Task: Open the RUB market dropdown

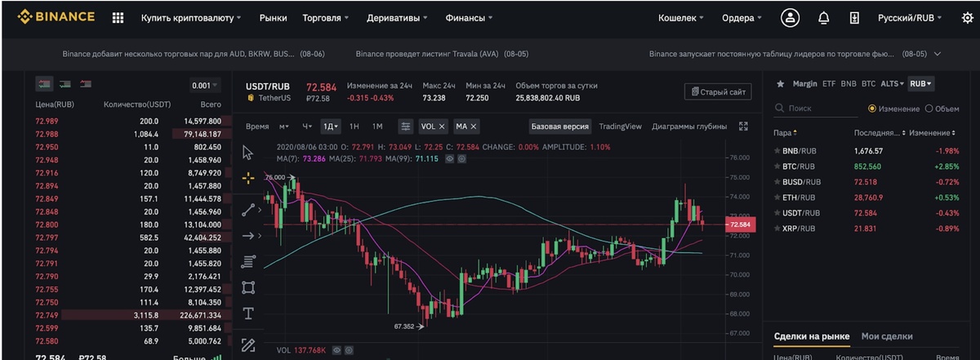Action: pos(921,83)
